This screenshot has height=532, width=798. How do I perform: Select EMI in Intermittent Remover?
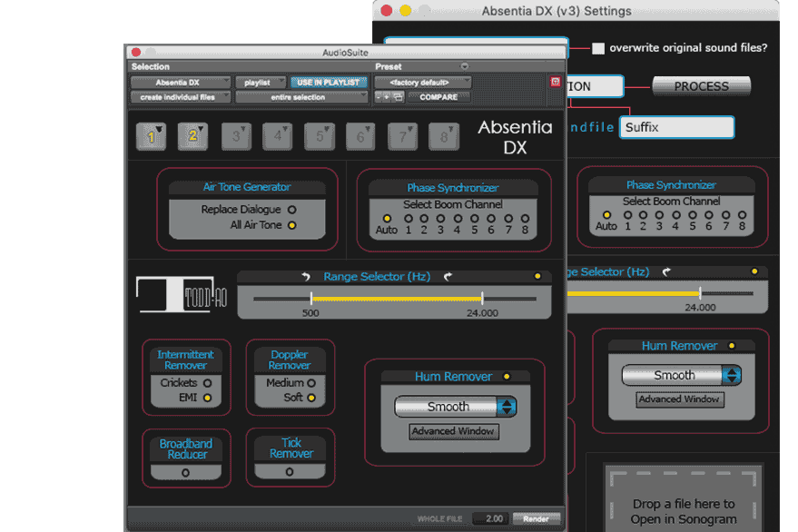[207, 398]
